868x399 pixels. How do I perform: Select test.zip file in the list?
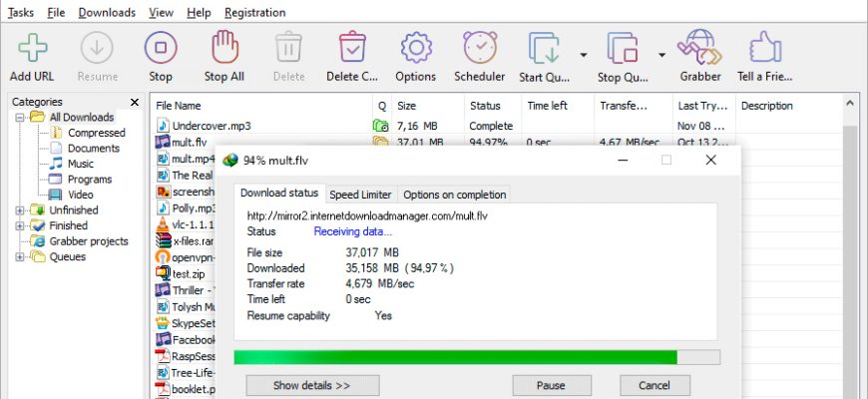[189, 274]
